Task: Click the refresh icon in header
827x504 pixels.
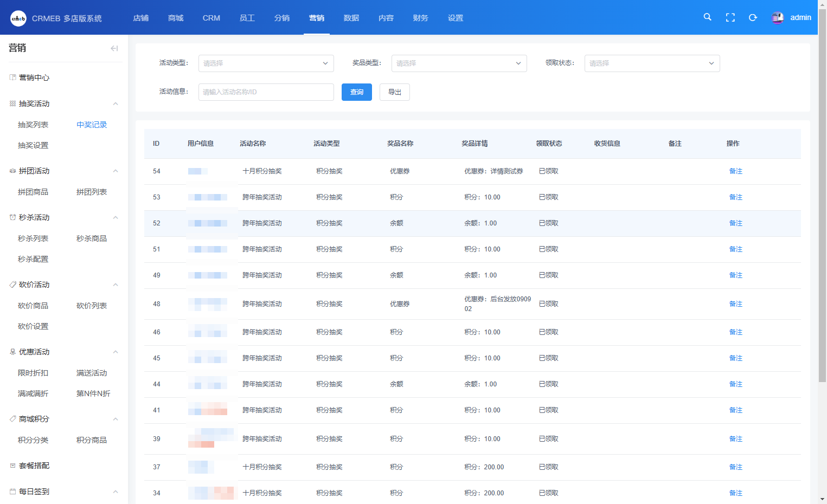Action: [x=753, y=18]
